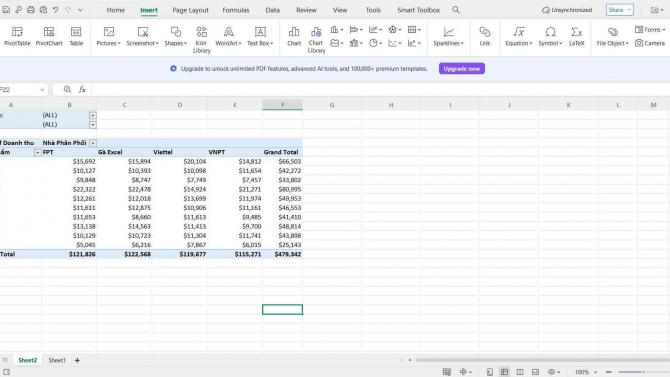Switch to Page Break Preview in status bar
Image resolution: width=670 pixels, height=377 pixels.
tap(535, 372)
